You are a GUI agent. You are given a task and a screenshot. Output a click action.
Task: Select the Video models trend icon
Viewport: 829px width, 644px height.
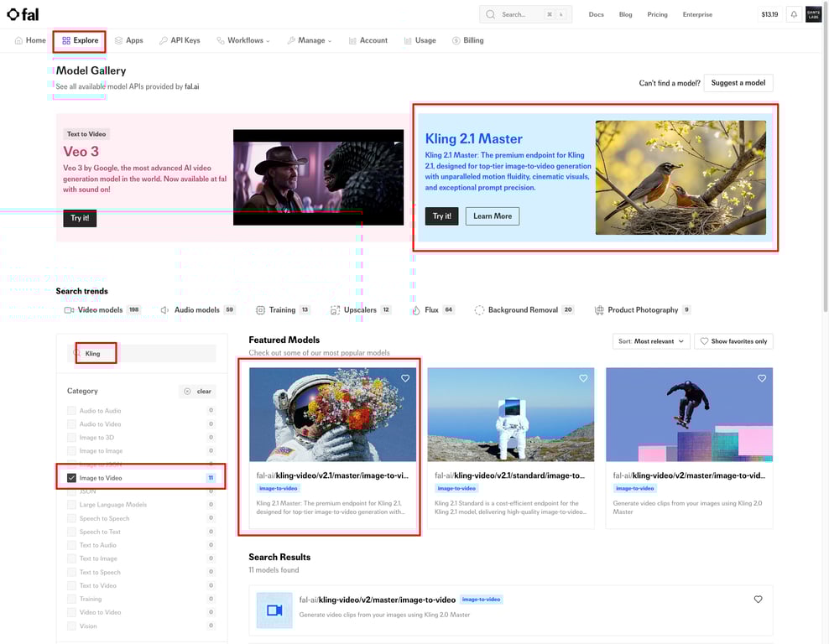click(x=70, y=310)
